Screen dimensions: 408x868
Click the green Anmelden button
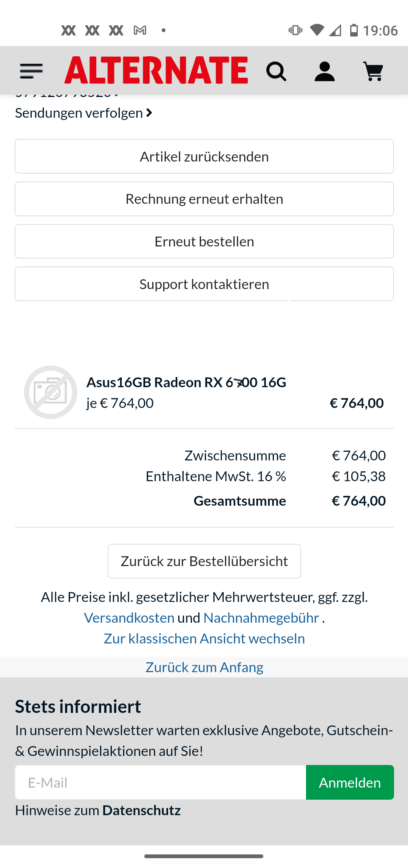[x=350, y=782]
